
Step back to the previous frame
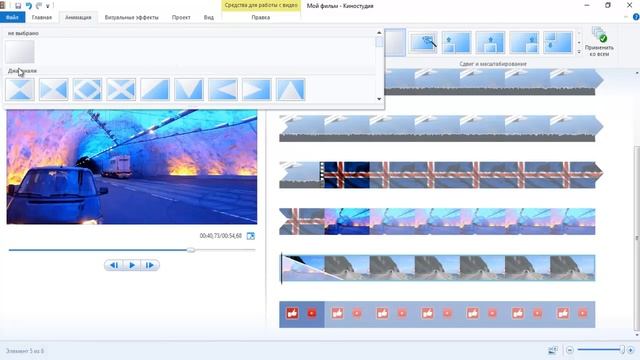(x=114, y=265)
